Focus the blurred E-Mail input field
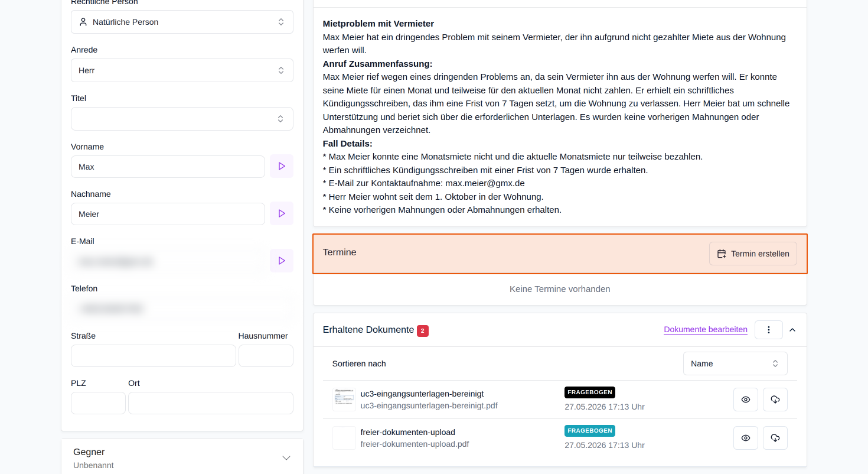The image size is (868, 474). coord(168,261)
